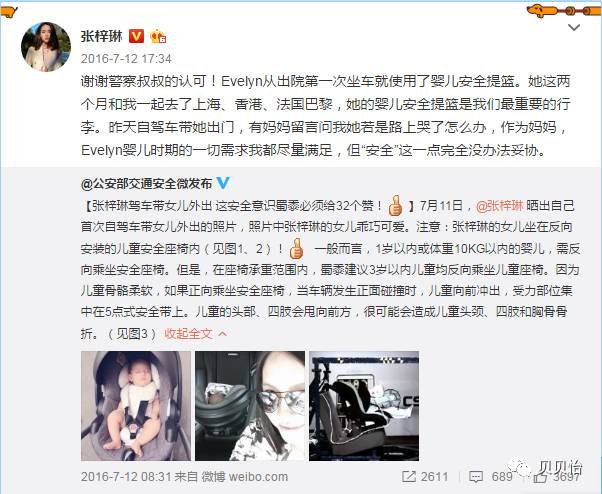Viewport: 602px width, 494px height.
Task: Open the baby in car seat photo
Action: (x=136, y=406)
